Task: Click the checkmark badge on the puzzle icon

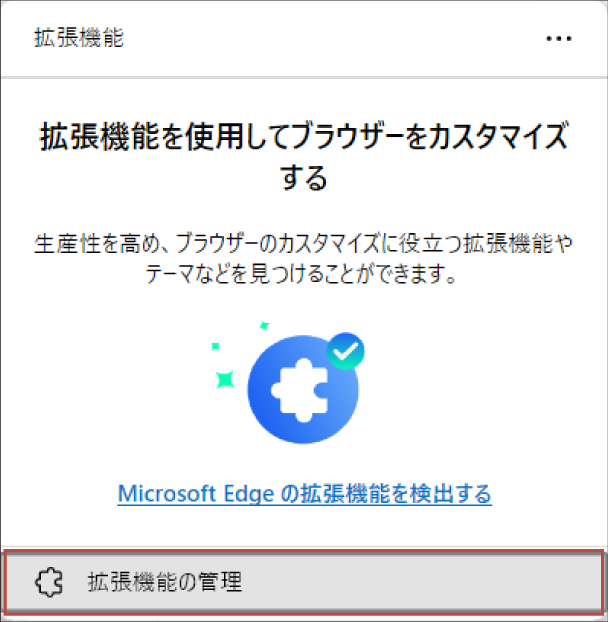Action: 345,351
